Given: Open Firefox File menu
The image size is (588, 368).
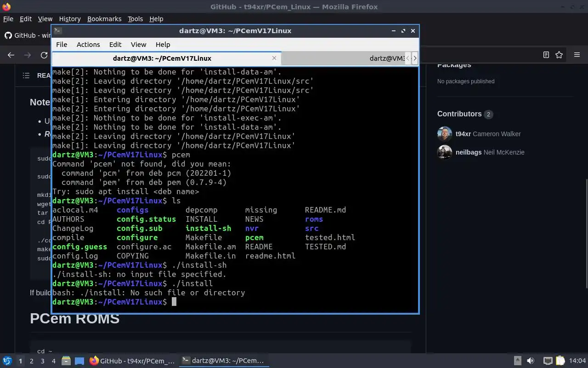Looking at the screenshot, I should point(8,19).
